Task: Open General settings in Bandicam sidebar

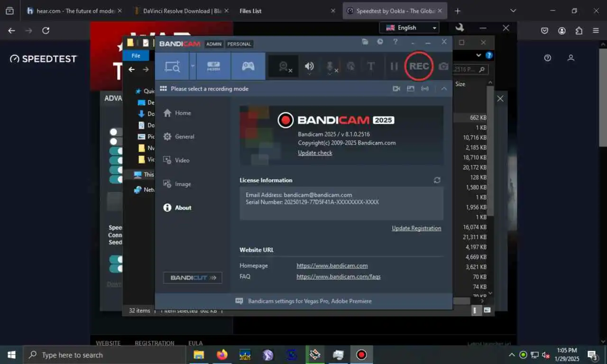Action: coord(179,136)
